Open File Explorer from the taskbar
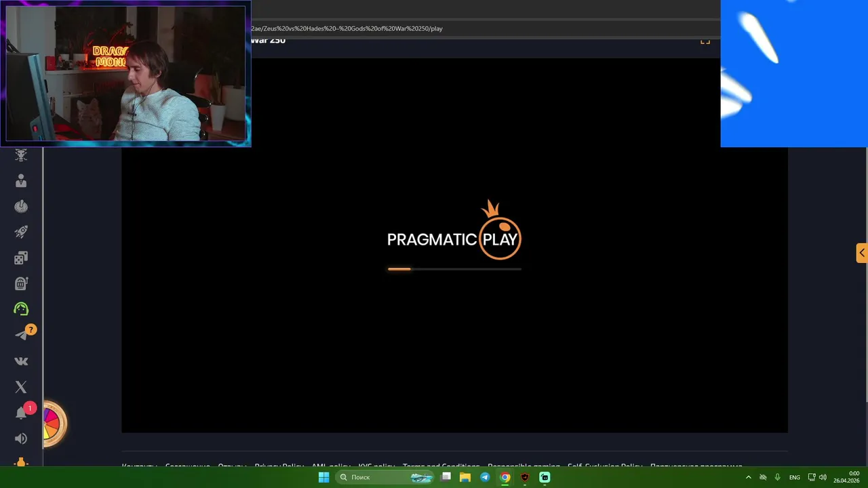The height and width of the screenshot is (488, 868). coord(465,477)
